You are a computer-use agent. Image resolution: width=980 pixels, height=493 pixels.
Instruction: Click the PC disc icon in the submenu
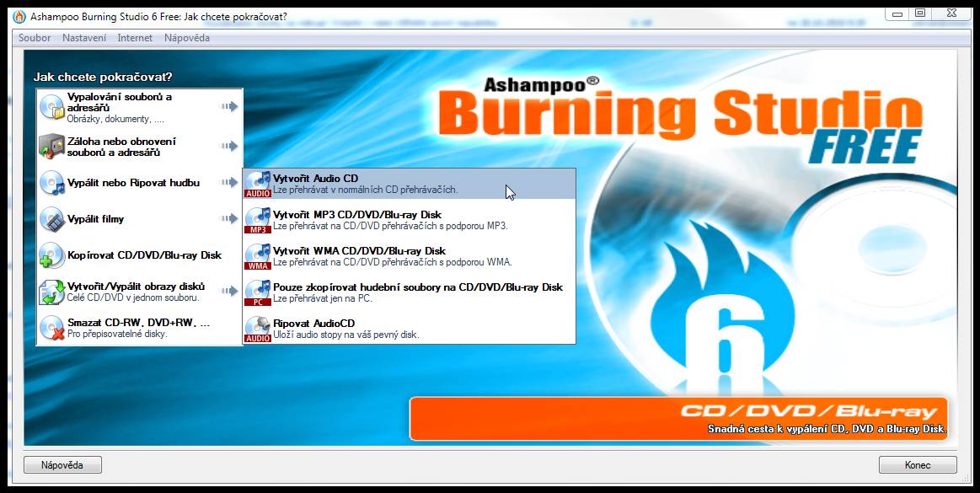click(258, 292)
